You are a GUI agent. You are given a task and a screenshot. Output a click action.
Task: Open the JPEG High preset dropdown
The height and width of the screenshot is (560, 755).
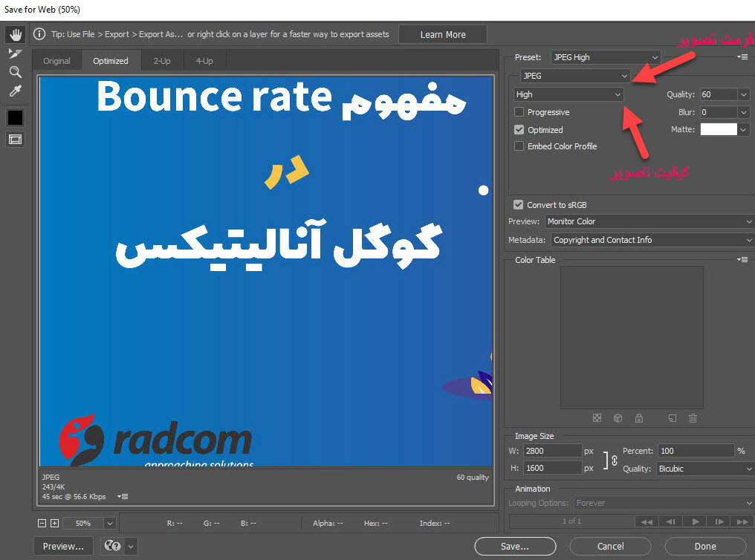pyautogui.click(x=606, y=57)
